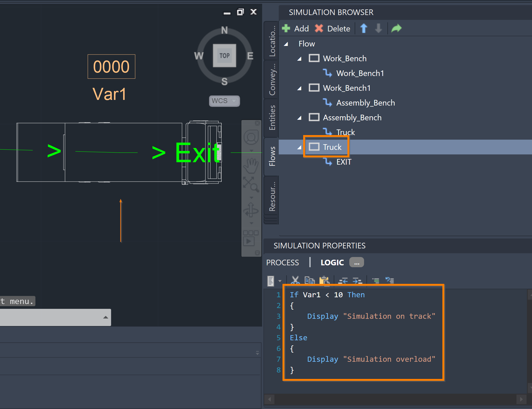Open the Resources side tab

pos(272,196)
